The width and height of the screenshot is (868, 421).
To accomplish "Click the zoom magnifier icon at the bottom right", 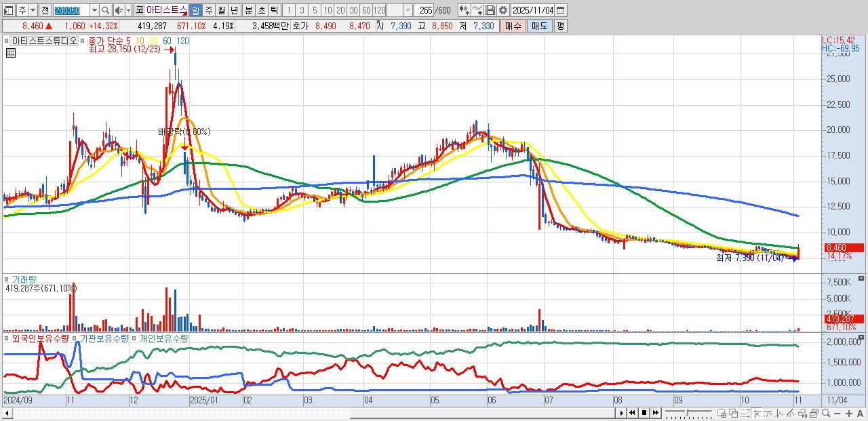I will [x=826, y=413].
